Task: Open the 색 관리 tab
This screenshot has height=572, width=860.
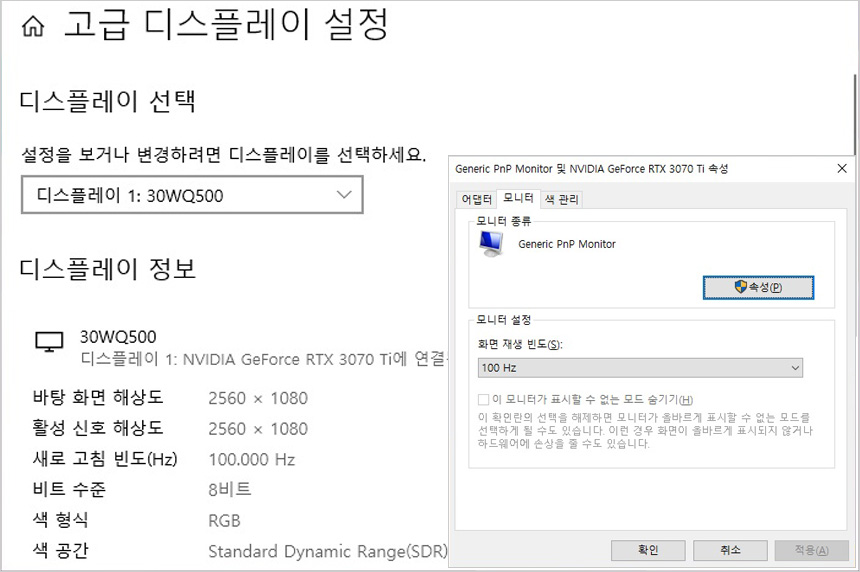Action: [561, 199]
